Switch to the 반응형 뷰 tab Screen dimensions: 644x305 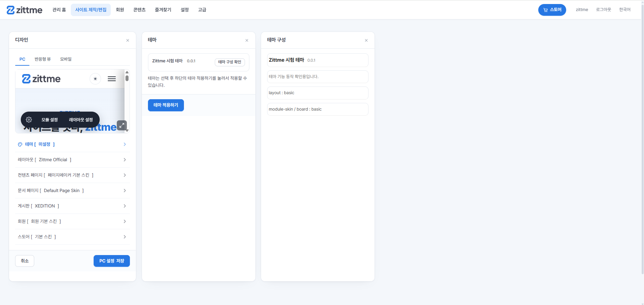pyautogui.click(x=43, y=59)
